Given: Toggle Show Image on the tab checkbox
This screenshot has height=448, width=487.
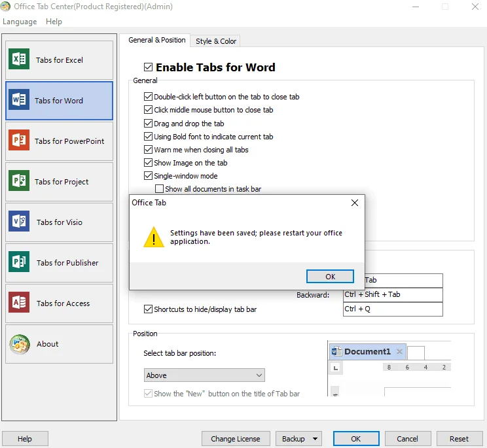Looking at the screenshot, I should [x=148, y=162].
